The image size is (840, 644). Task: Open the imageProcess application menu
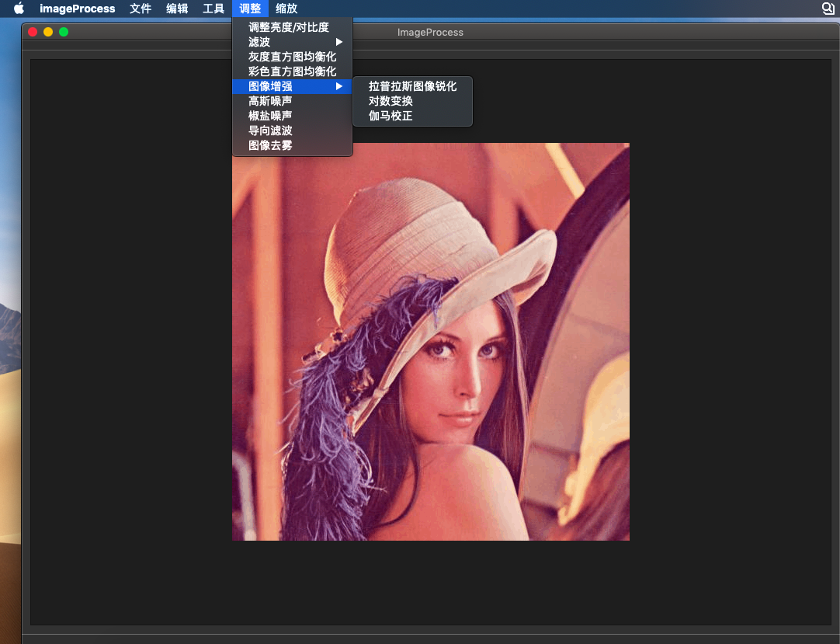77,8
